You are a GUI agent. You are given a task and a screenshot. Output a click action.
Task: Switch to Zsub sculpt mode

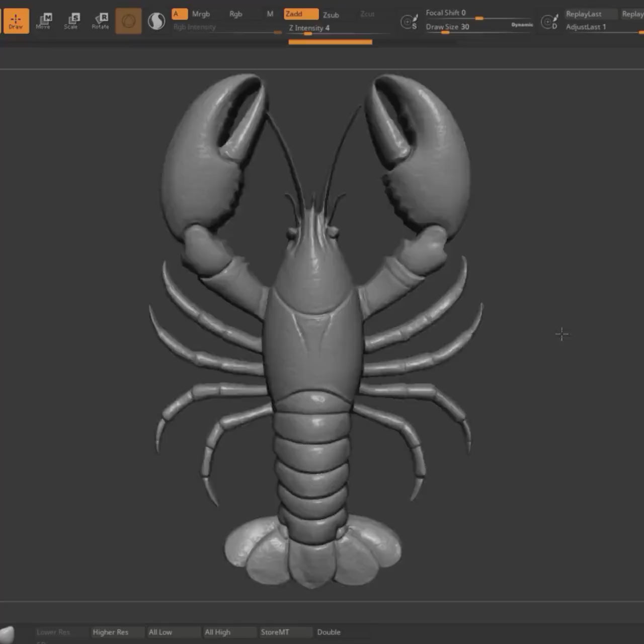331,15
